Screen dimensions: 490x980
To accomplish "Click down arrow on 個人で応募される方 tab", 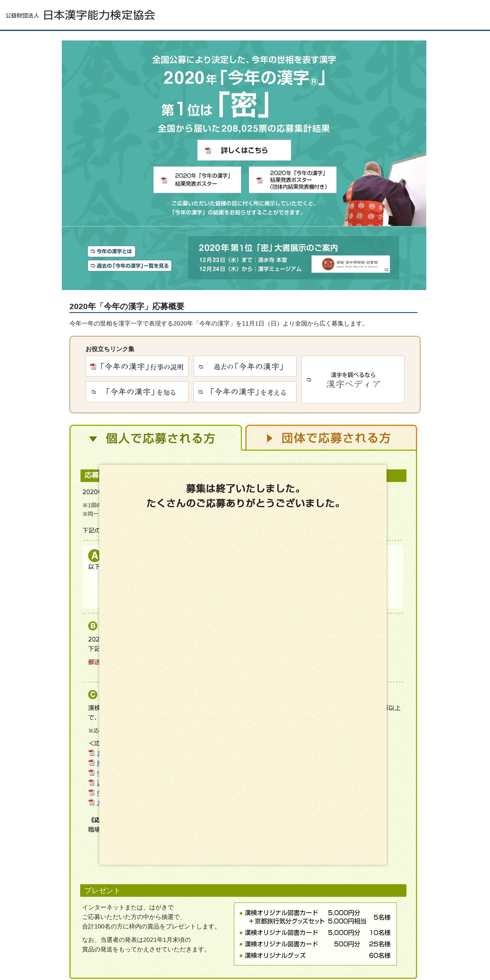I will coord(93,439).
